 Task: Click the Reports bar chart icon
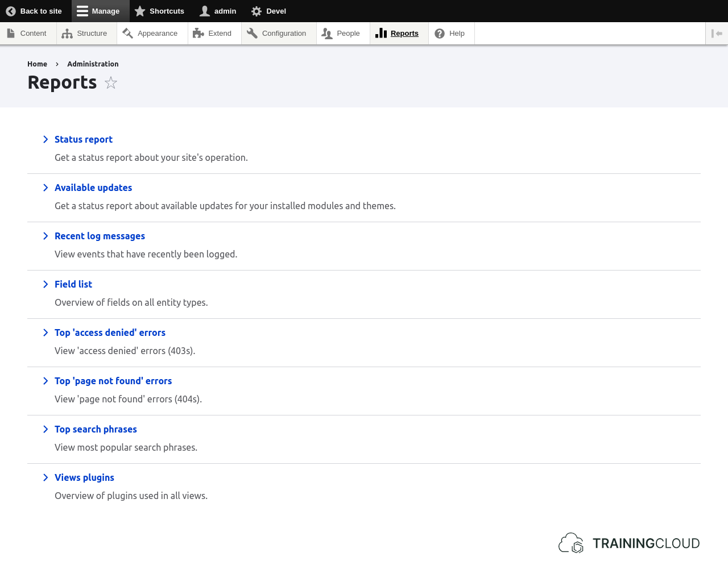(381, 34)
